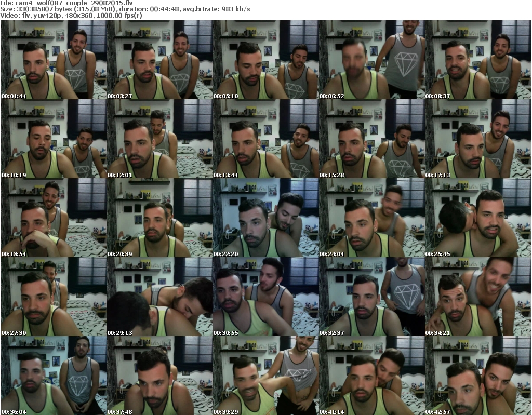
Task: View the thumbnail marked 00:30:55
Action: point(265,297)
